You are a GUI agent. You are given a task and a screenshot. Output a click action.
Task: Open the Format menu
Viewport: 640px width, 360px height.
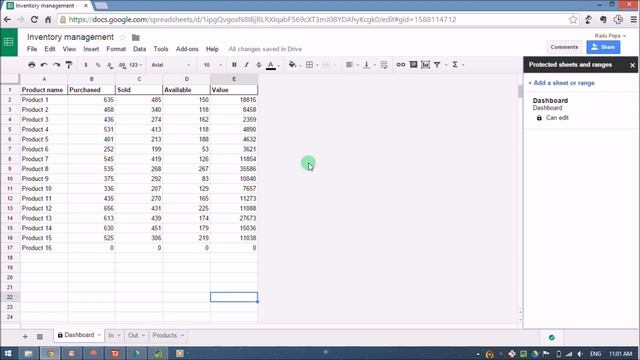point(116,49)
